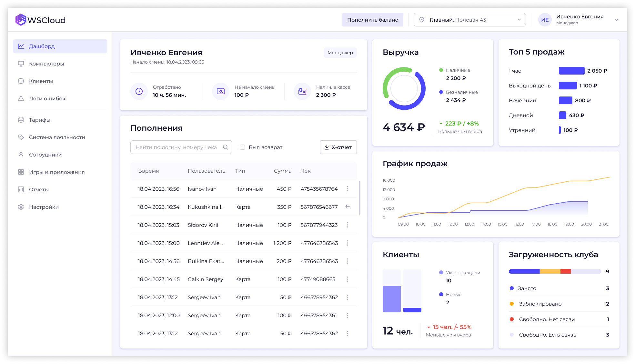Click the cash register icon beside Налич. в кассе
This screenshot has width=635, height=364.
302,91
